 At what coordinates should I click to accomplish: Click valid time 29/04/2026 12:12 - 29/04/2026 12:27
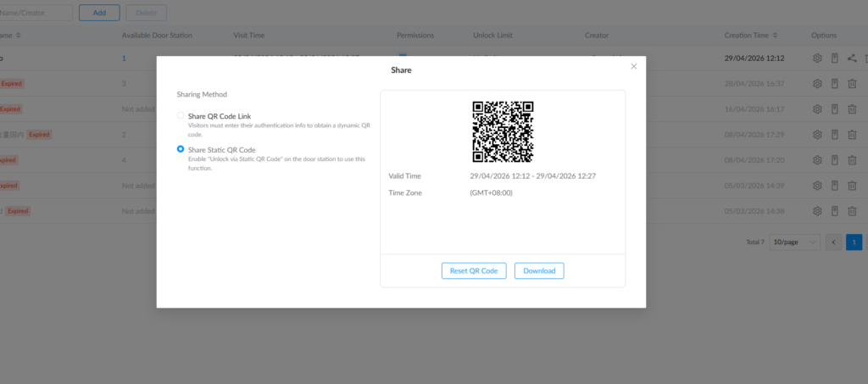(533, 176)
